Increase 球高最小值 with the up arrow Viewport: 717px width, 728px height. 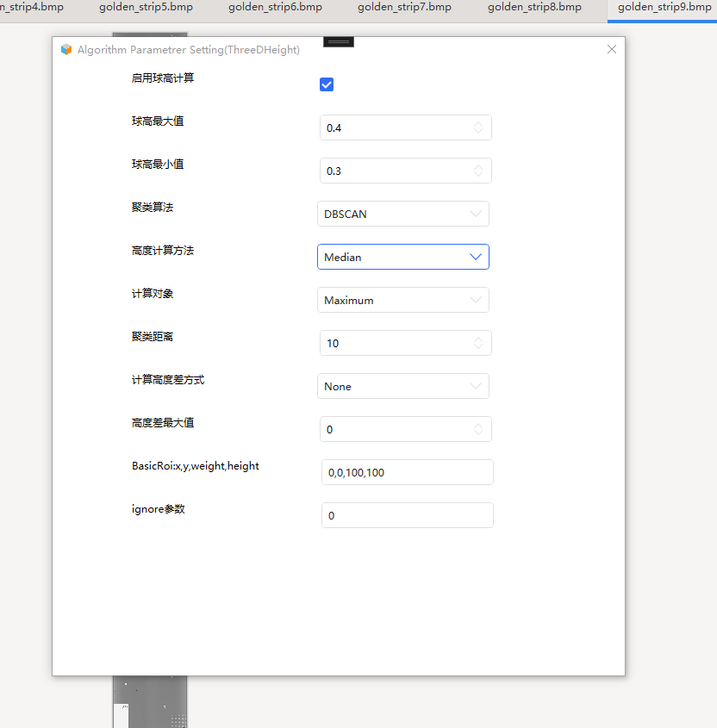coord(477,167)
